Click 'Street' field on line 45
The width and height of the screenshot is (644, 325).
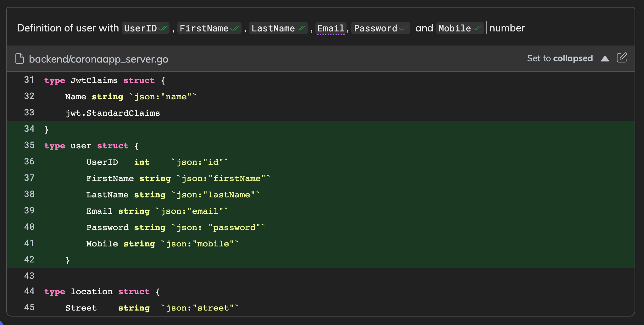[81, 308]
